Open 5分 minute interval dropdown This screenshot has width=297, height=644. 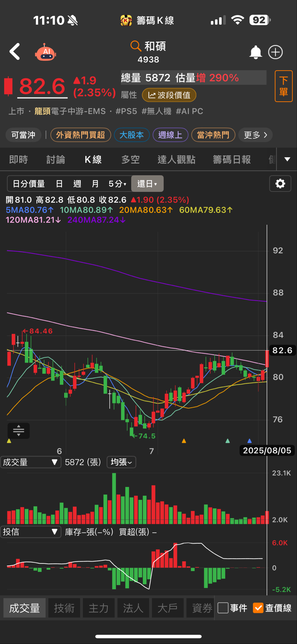coord(117,184)
